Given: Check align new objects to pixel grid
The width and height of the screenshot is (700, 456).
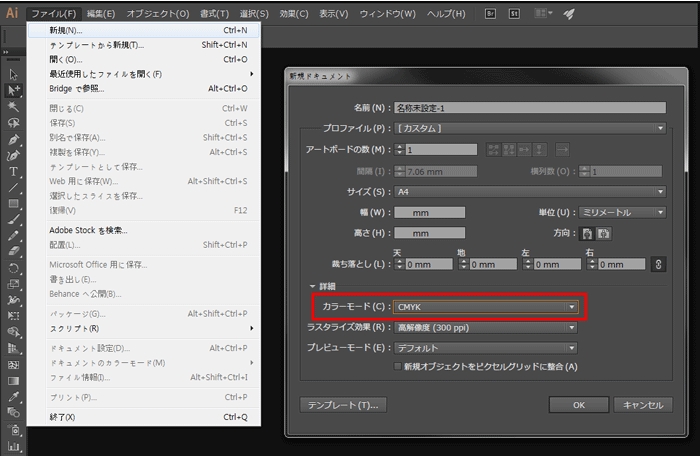Looking at the screenshot, I should [x=397, y=366].
